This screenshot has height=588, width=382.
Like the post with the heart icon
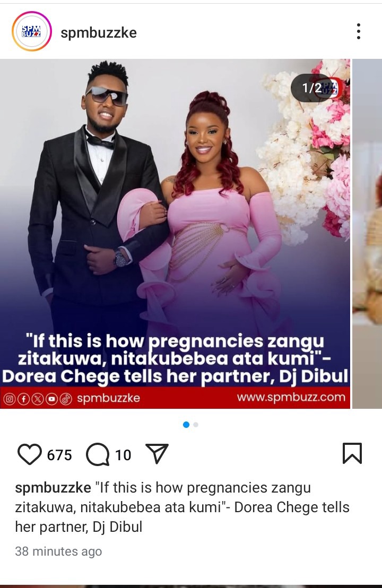[30, 454]
